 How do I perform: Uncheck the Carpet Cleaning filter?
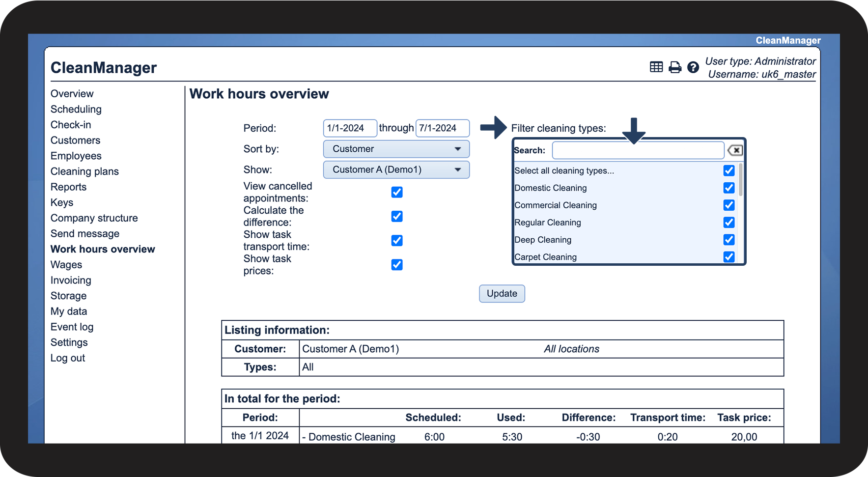tap(729, 257)
